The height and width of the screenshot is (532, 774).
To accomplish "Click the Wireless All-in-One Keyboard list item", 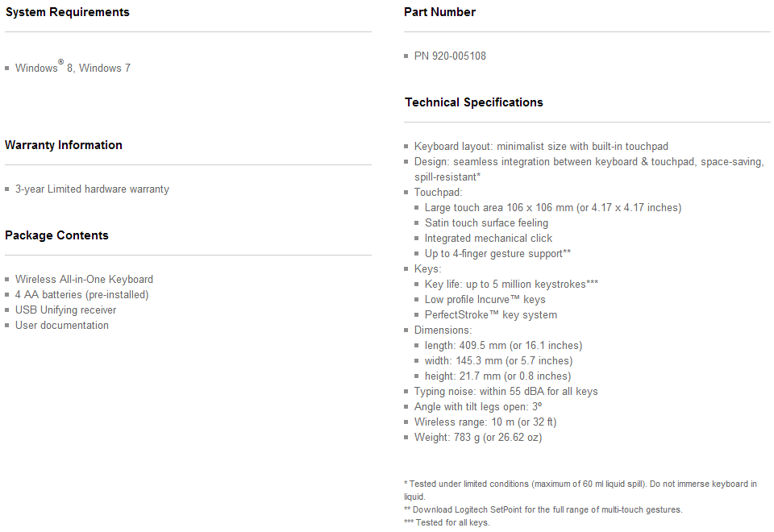I will click(x=84, y=280).
